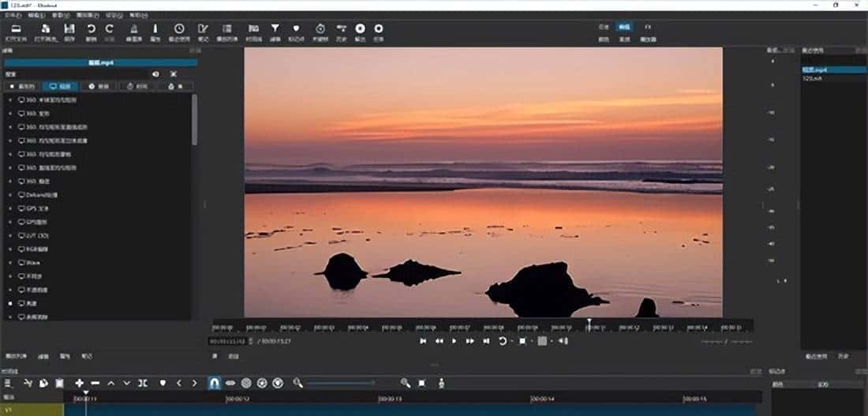Undo the last action via toolbar
This screenshot has width=868, height=416.
pos(92,29)
